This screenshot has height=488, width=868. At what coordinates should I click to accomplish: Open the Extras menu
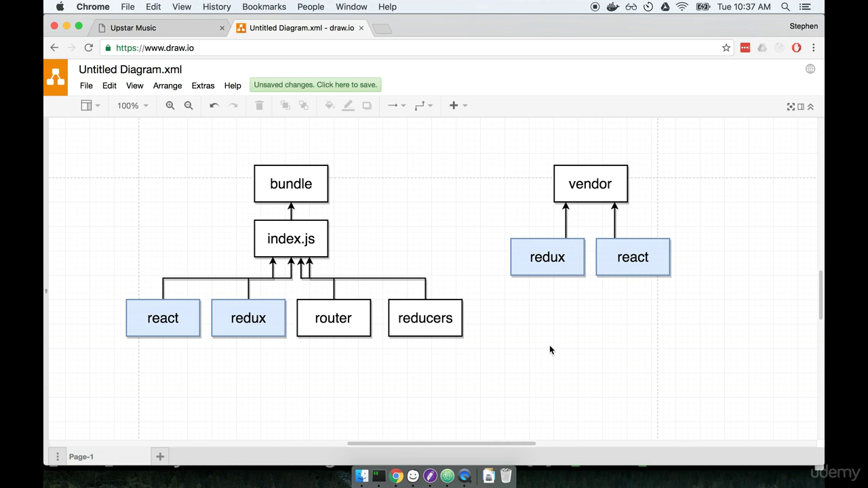[203, 86]
